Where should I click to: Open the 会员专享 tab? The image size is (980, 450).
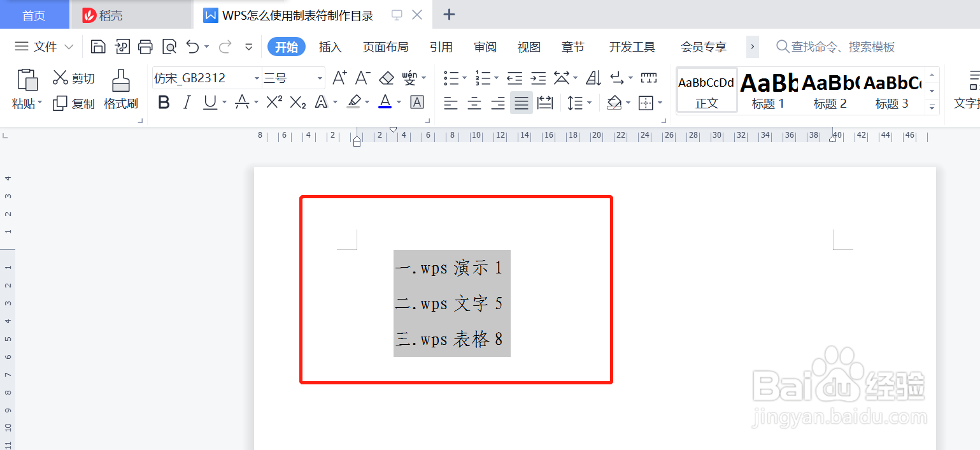pyautogui.click(x=704, y=47)
